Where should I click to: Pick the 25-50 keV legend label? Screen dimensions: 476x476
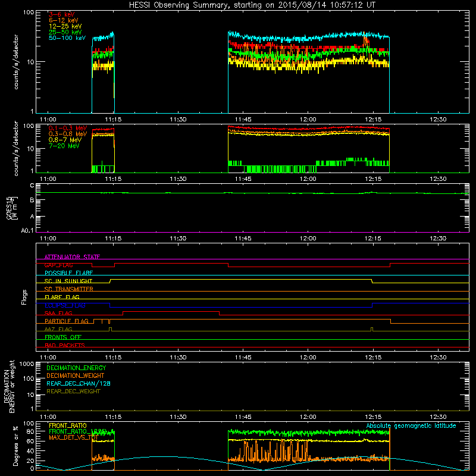click(x=65, y=32)
